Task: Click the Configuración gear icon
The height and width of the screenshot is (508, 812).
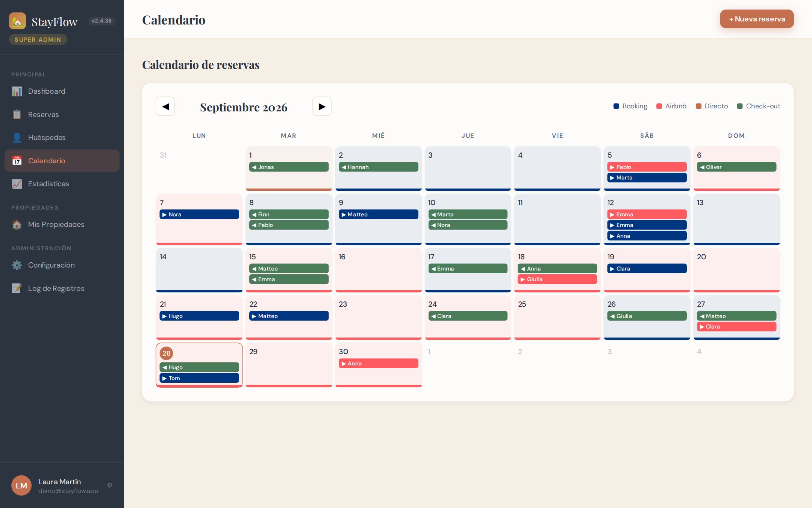Action: [17, 265]
